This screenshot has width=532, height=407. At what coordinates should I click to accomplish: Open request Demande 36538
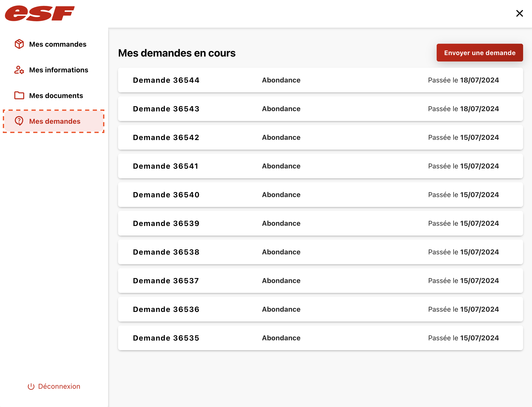pyautogui.click(x=320, y=252)
